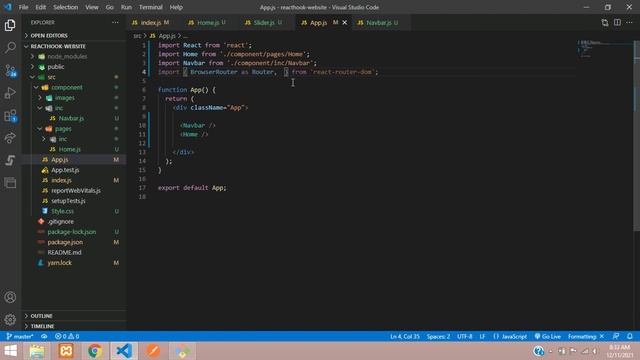The image size is (640, 360).
Task: Click the feedback icon in status bar
Action: (x=616, y=336)
